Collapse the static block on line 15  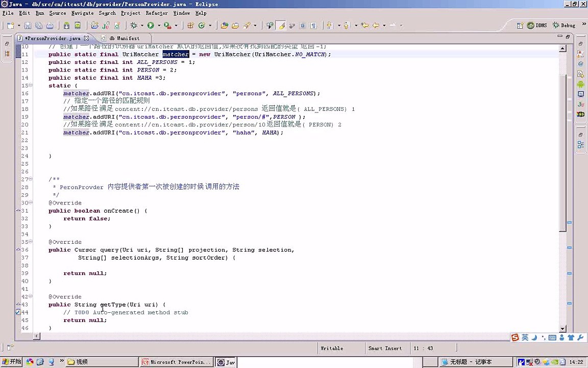[31, 85]
